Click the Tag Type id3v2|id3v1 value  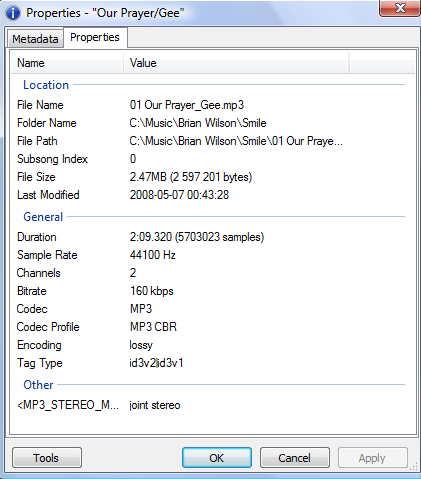tap(157, 363)
